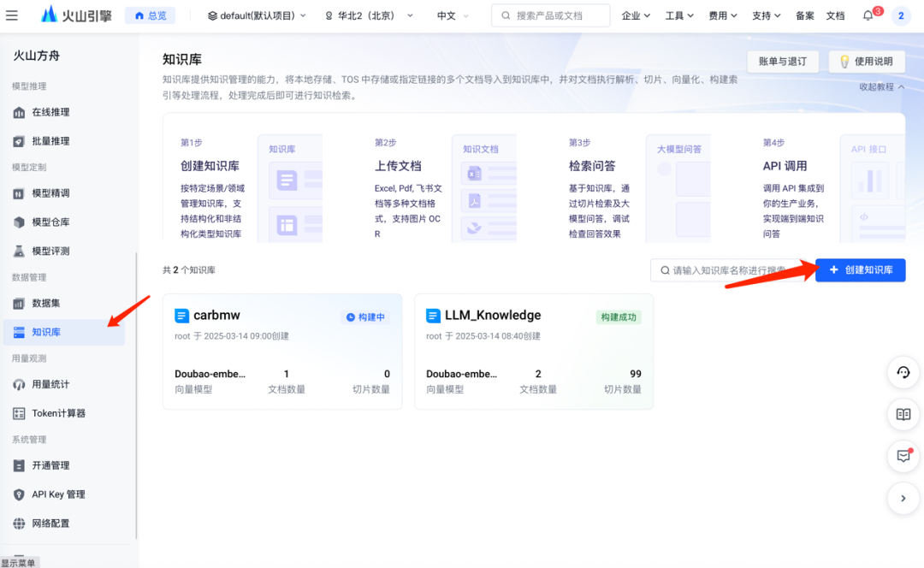Open the user avatar showing 2

click(901, 16)
